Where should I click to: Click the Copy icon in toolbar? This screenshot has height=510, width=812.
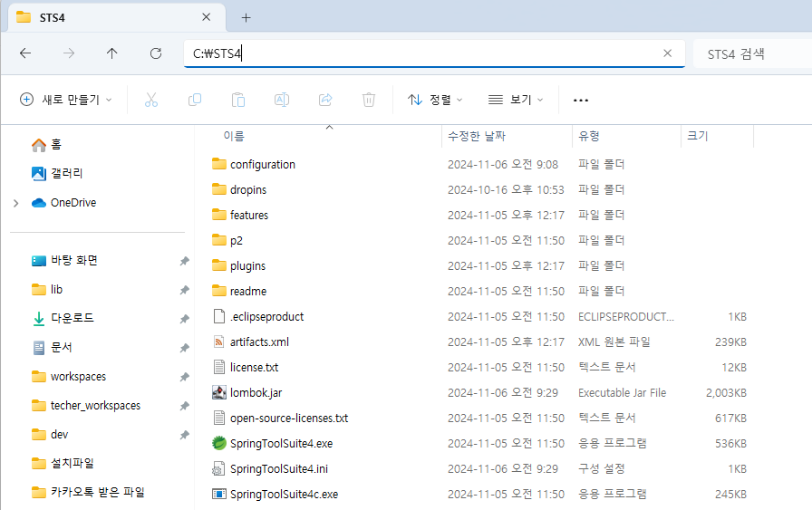195,100
